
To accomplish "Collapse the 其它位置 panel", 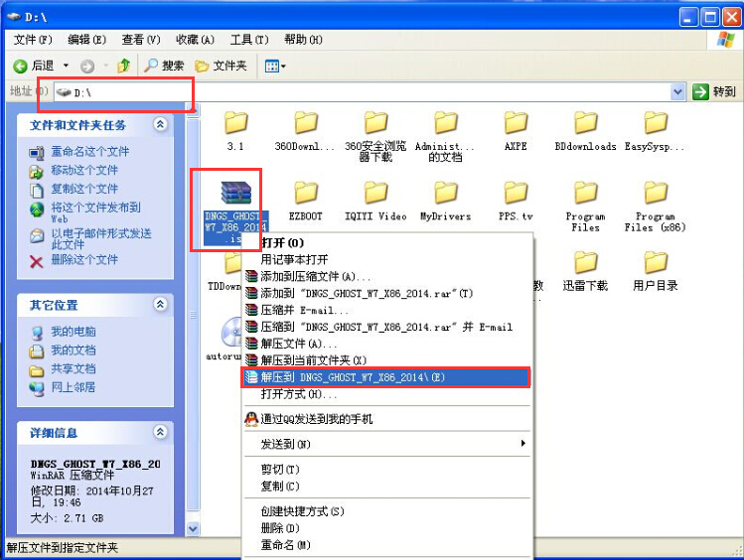I will coord(160,304).
